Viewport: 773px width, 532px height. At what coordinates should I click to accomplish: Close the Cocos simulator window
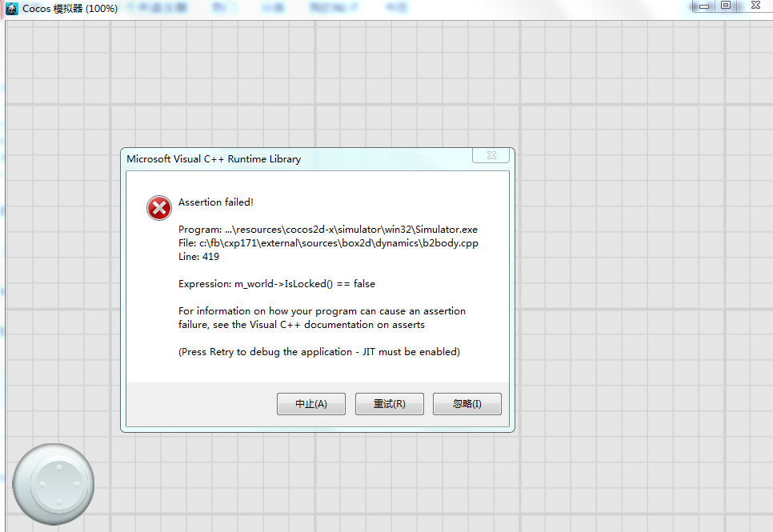pos(755,6)
